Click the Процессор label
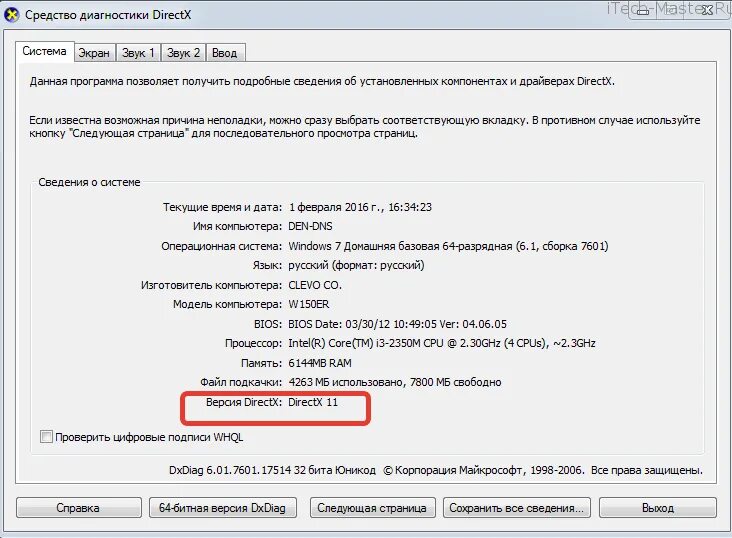The width and height of the screenshot is (732, 538). pyautogui.click(x=253, y=344)
